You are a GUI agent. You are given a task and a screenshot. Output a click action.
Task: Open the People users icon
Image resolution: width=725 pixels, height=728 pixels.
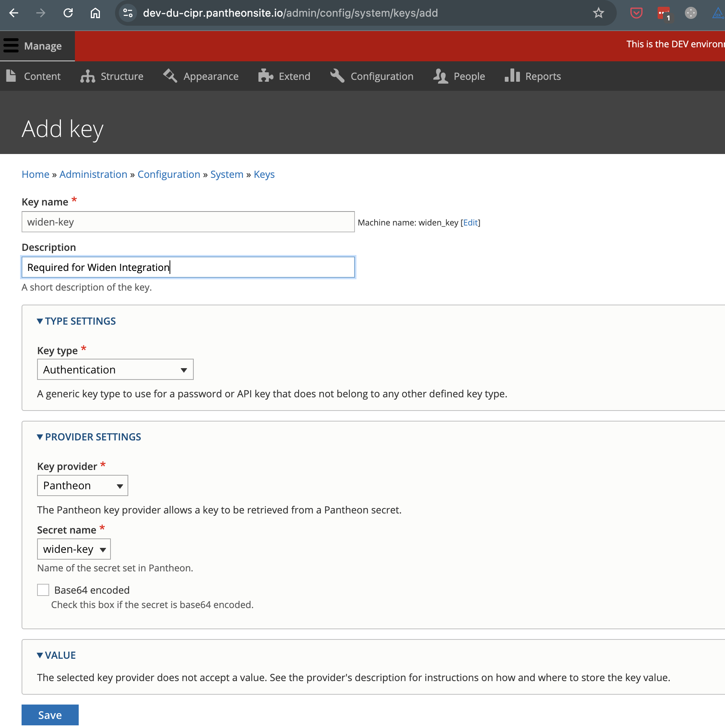pyautogui.click(x=440, y=76)
